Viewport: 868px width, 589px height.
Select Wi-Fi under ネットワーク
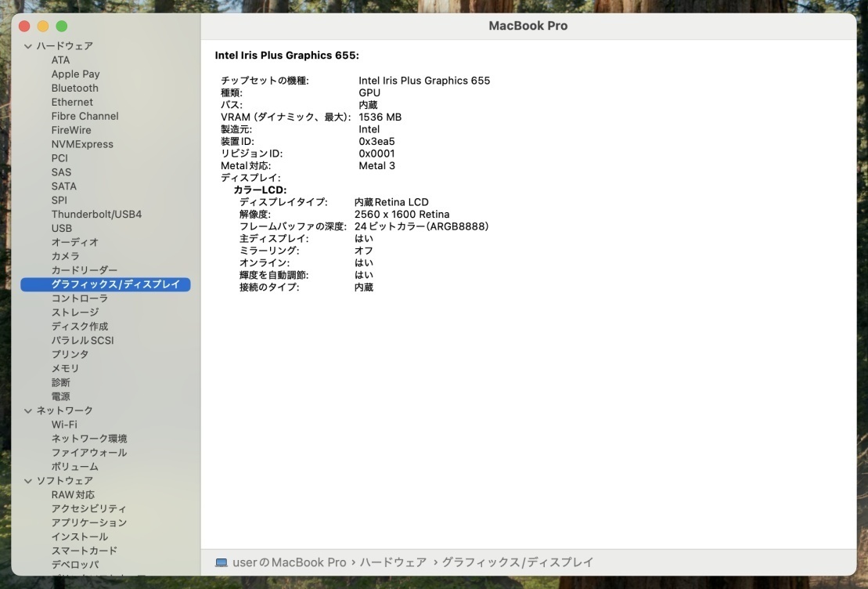click(64, 425)
